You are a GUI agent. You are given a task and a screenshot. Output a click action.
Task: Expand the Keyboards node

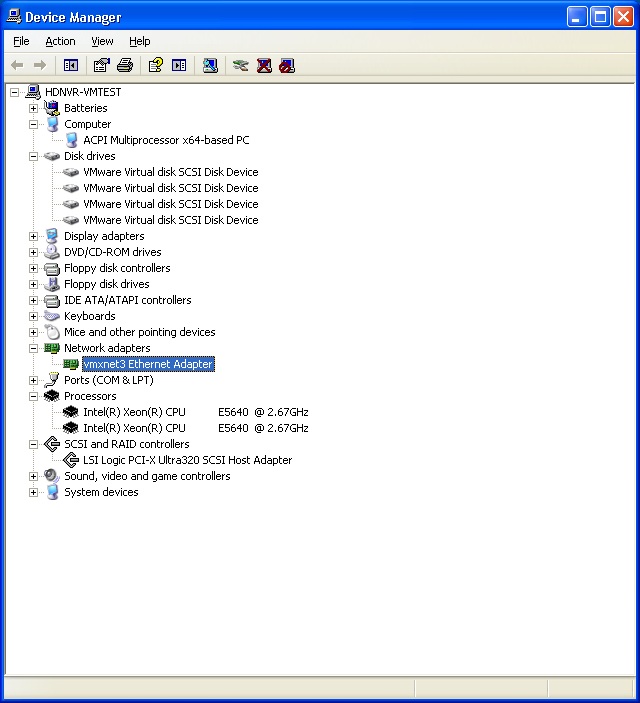pos(33,317)
